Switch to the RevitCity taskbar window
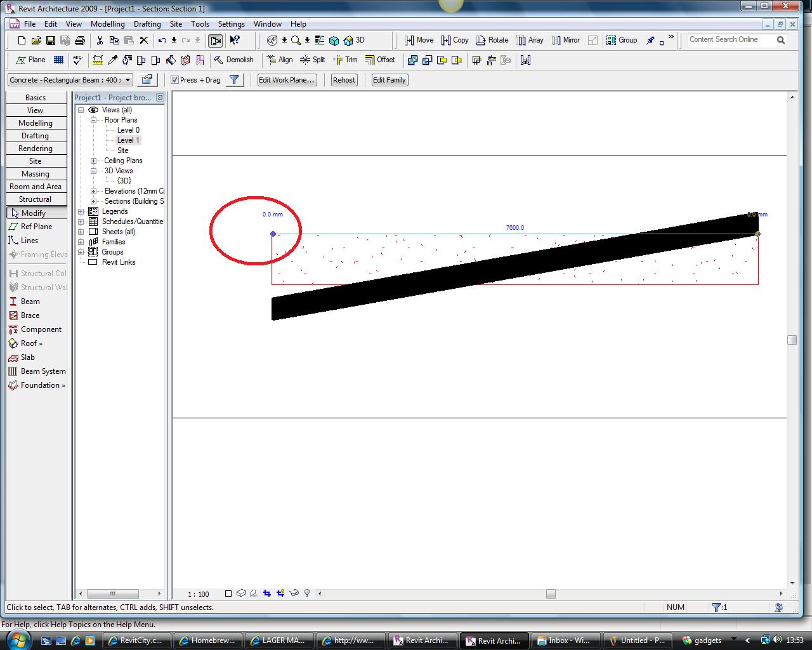Viewport: 812px width, 650px height. coord(136,640)
